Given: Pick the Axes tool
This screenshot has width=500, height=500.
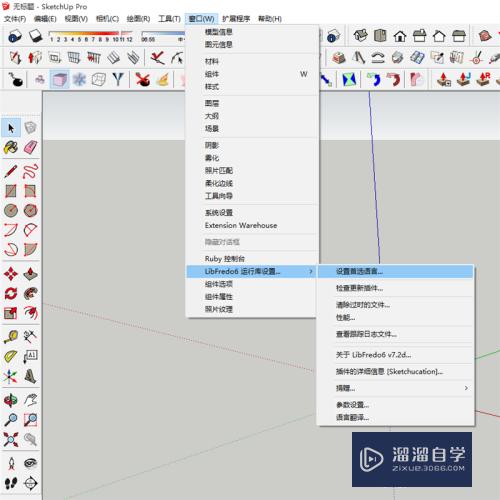Looking at the screenshot, I should (11, 376).
